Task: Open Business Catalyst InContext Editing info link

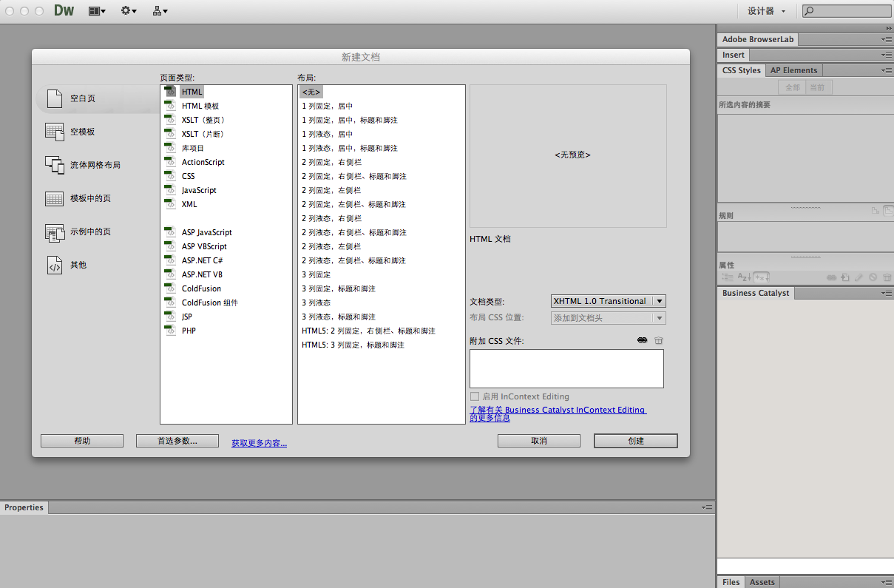Action: pos(558,413)
